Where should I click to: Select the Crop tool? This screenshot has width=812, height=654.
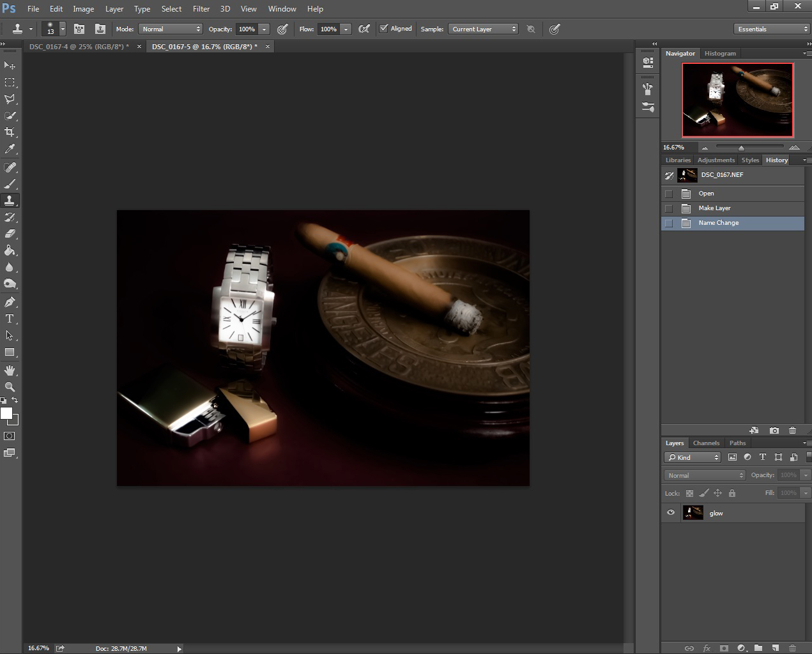10,132
